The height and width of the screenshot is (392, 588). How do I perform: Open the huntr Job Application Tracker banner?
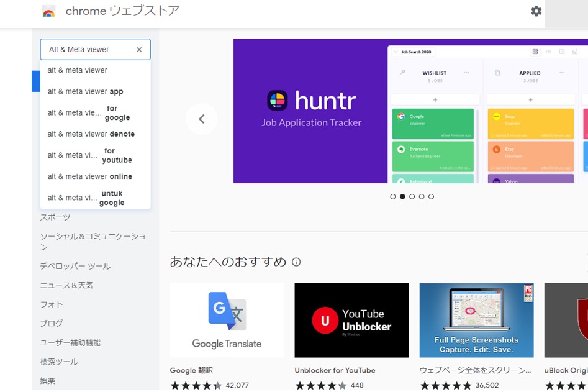click(410, 111)
